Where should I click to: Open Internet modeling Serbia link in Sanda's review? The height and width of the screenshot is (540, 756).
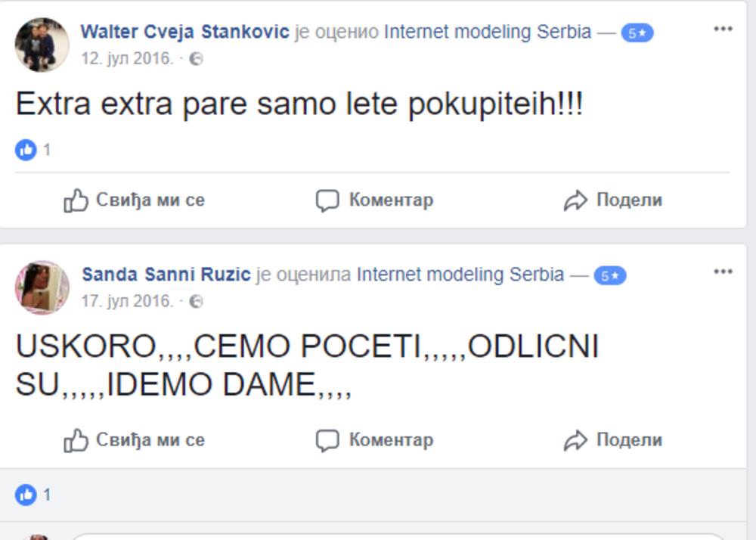[x=460, y=275]
